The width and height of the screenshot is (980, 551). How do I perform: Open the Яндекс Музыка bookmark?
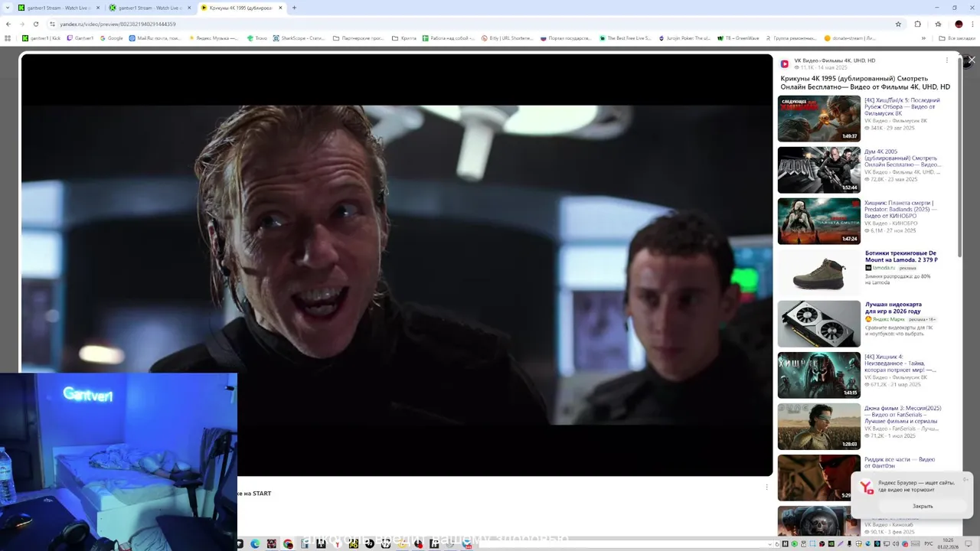click(x=214, y=37)
